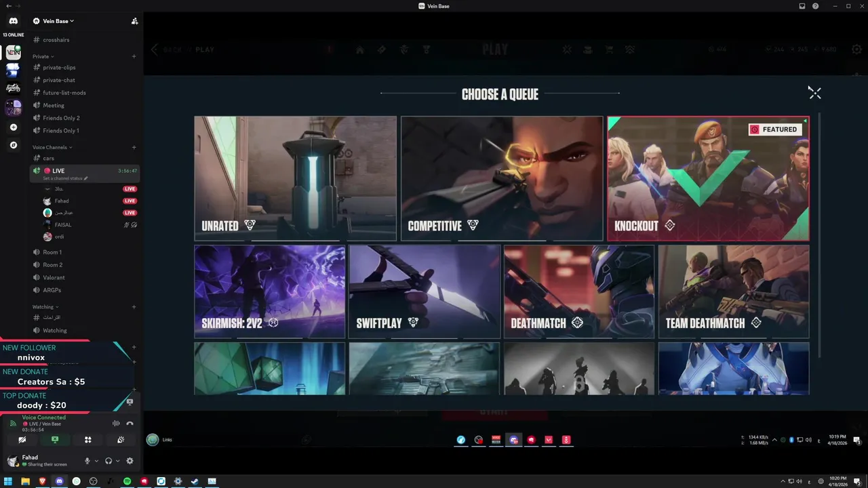Open WhatsApp from taskbar

[77, 481]
